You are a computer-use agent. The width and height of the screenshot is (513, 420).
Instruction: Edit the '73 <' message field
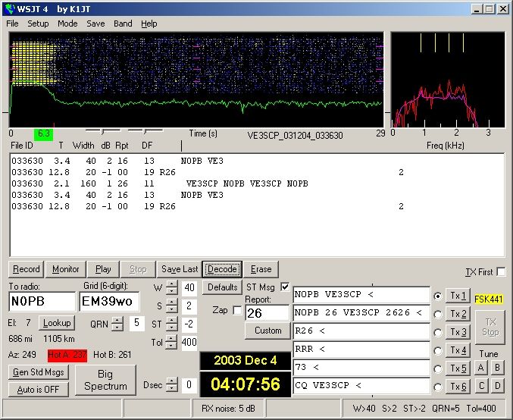point(361,367)
